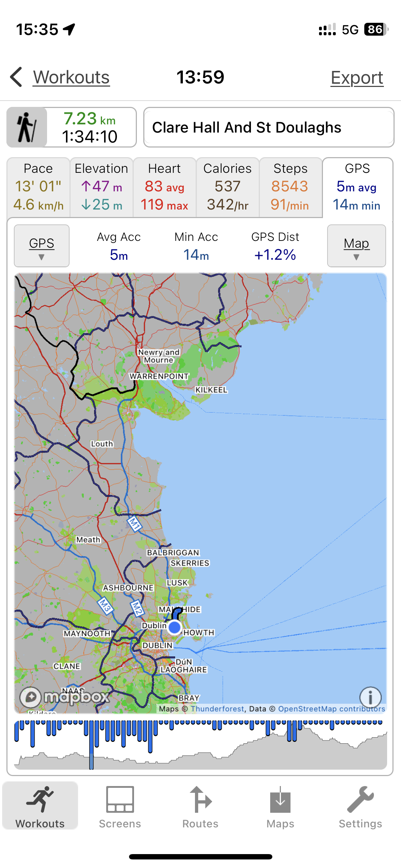Tap the blue current location dot
The height and width of the screenshot is (868, 401).
coord(174,627)
